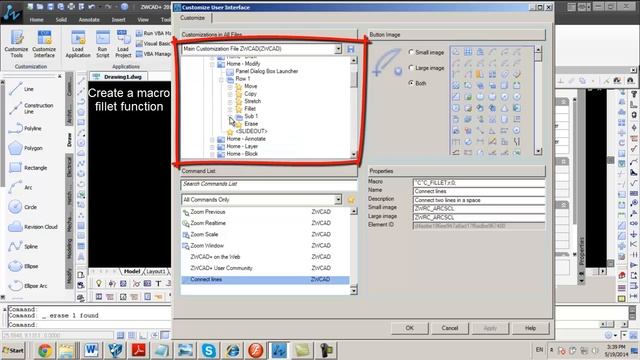Open Customize Interface ribbon button
The width and height of the screenshot is (640, 360).
coord(44,44)
